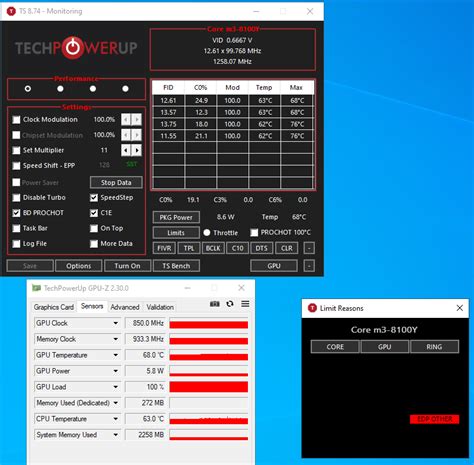474x465 pixels.
Task: Open Memory Used (Dedicated) sensor dropdown
Action: pos(116,403)
